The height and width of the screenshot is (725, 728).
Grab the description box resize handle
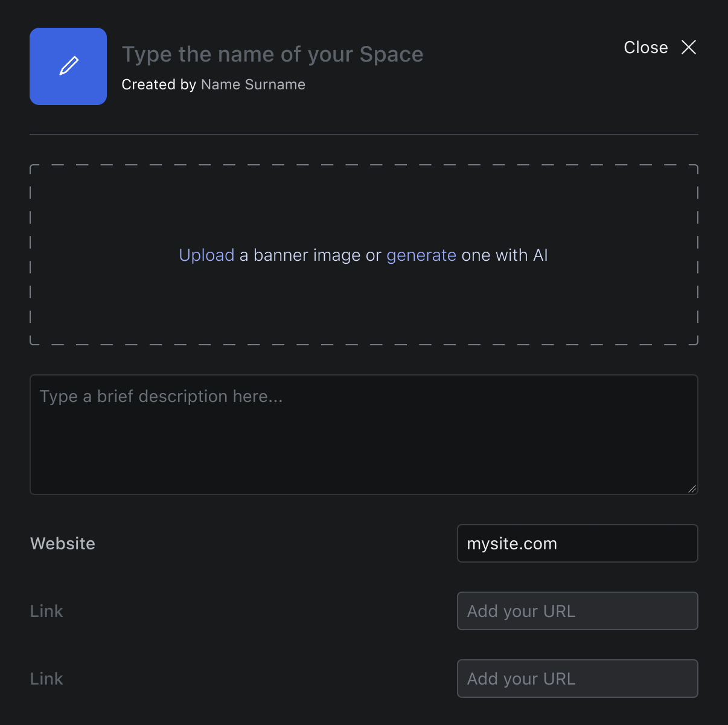tap(692, 488)
